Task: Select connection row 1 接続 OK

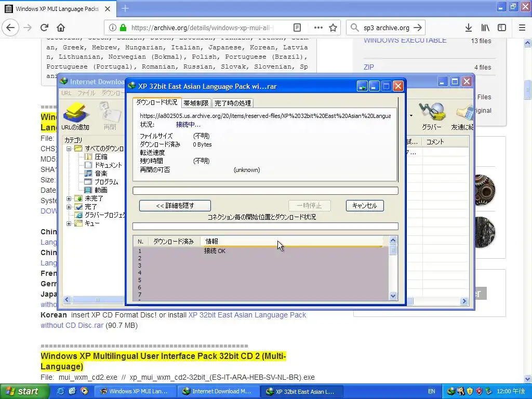Action: [x=261, y=251]
